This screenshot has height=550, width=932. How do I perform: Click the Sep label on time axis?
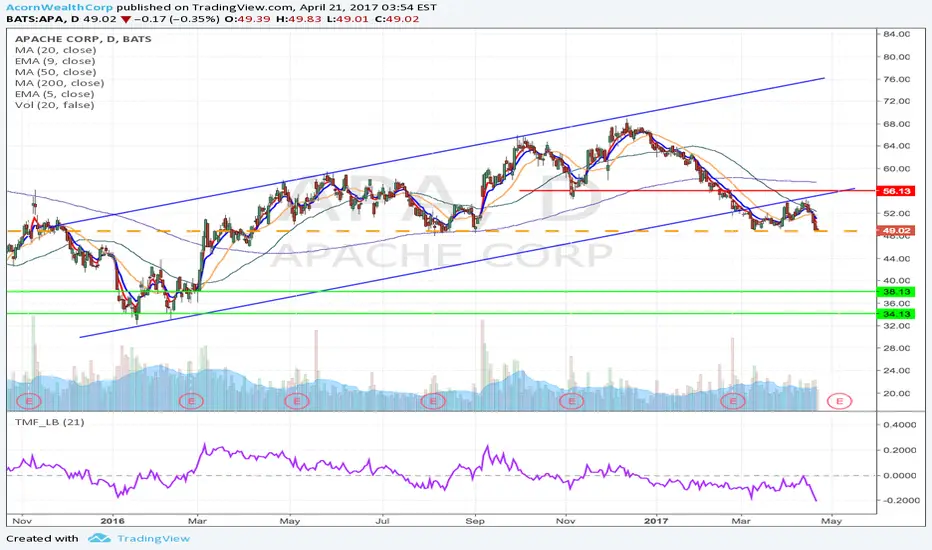pos(475,521)
